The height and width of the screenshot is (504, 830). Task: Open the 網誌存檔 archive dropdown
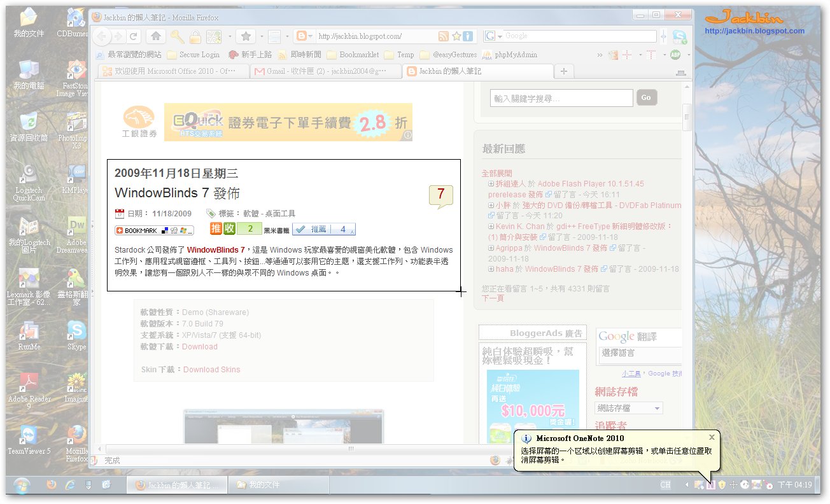(629, 408)
